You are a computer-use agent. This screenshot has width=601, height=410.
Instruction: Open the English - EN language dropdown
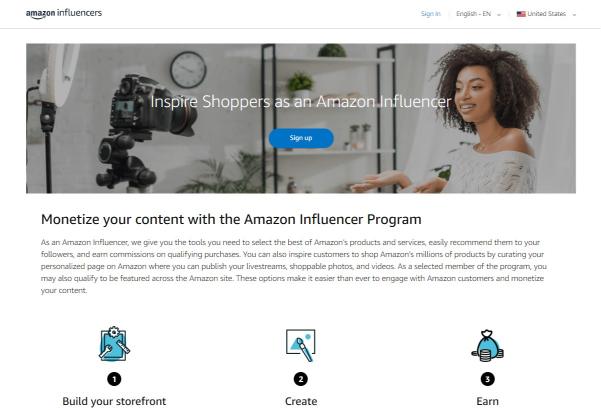pyautogui.click(x=478, y=14)
